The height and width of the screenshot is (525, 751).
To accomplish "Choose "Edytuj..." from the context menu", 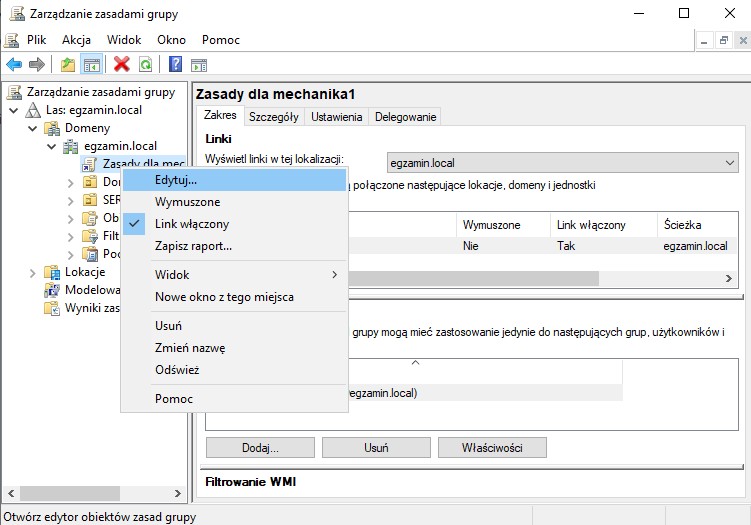I will click(x=176, y=180).
